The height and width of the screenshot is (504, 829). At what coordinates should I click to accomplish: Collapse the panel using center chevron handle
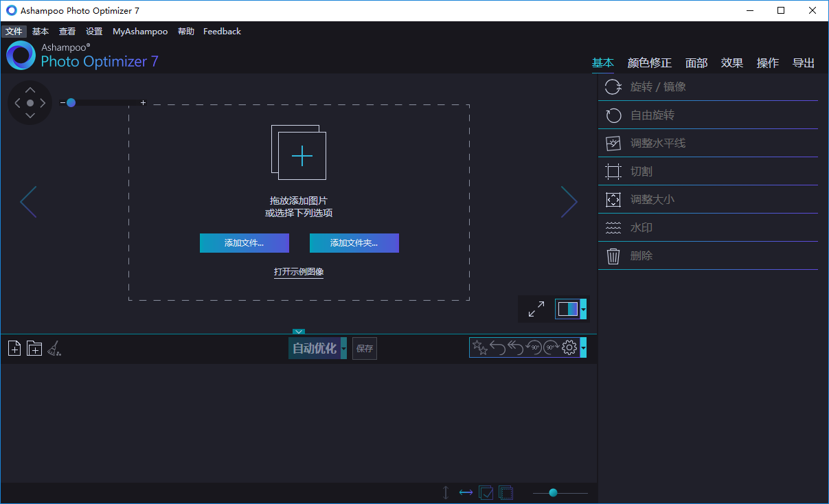tap(299, 332)
